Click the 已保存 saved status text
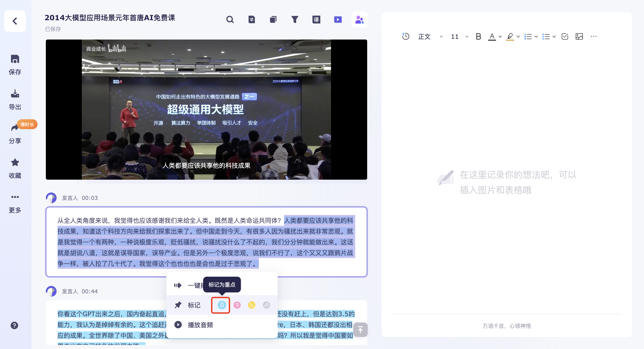644x349 pixels. point(53,29)
